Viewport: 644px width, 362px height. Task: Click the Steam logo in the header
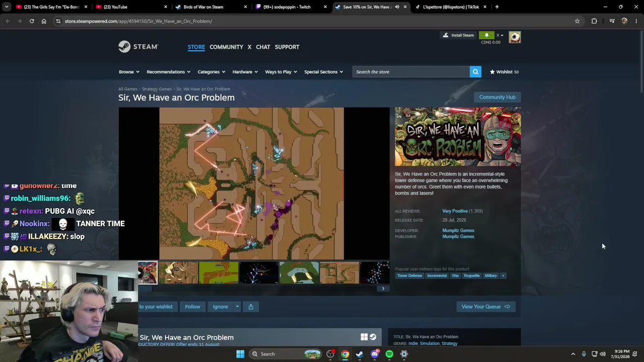tap(138, 47)
